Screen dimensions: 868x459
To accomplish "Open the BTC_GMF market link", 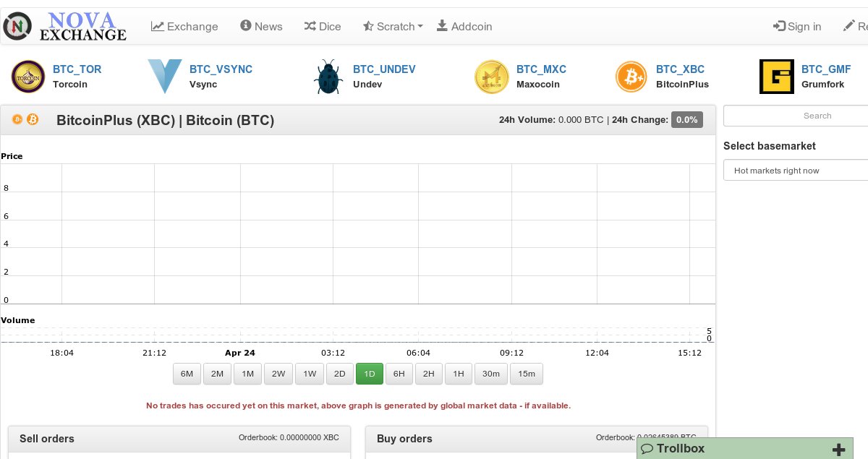I will click(826, 69).
